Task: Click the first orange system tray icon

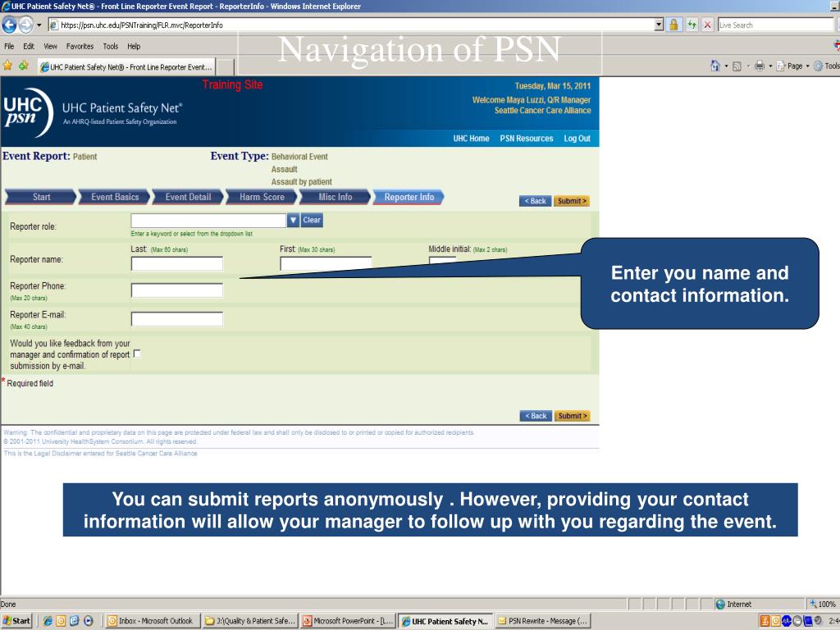Action: (x=765, y=621)
